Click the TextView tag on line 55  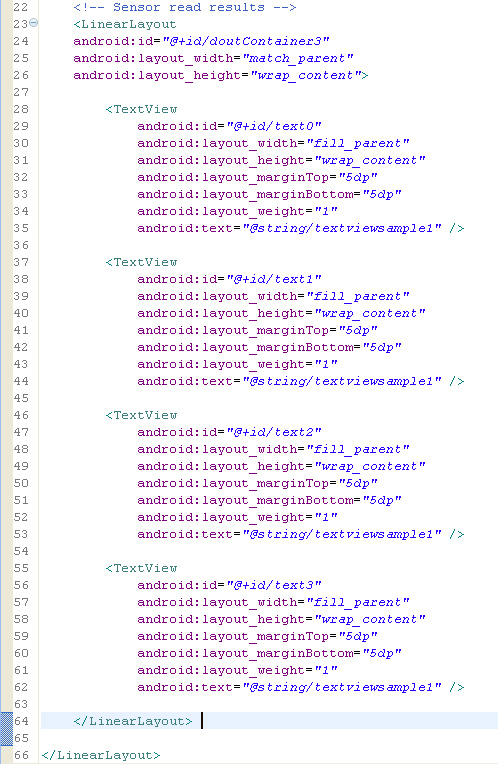(141, 568)
